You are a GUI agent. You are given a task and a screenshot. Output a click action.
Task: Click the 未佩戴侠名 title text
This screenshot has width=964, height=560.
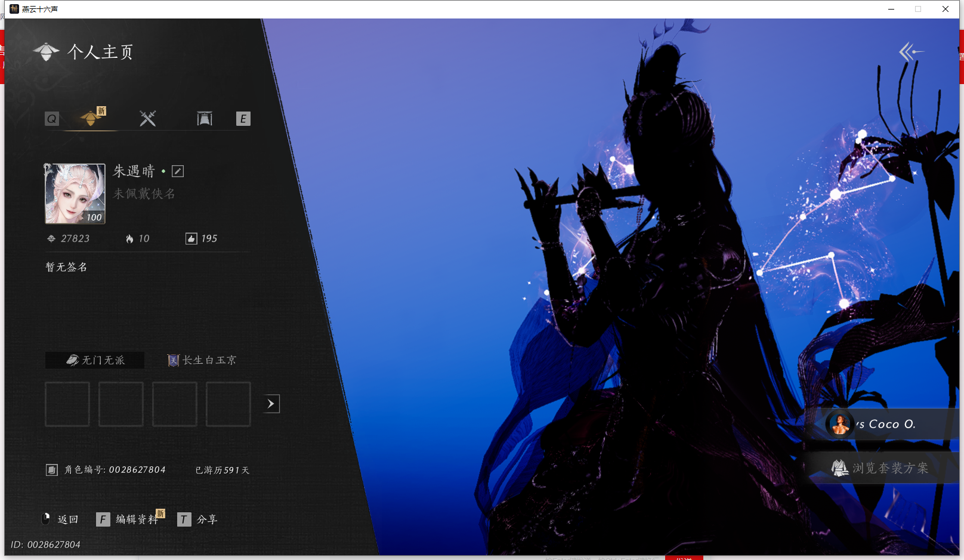coord(144,194)
